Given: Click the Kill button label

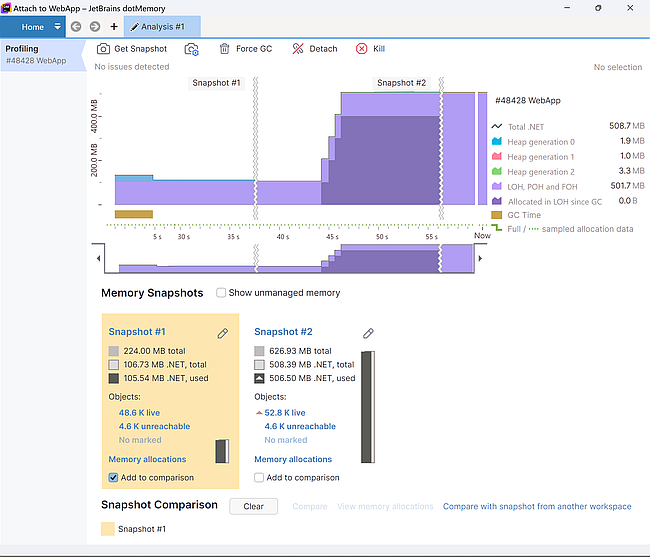Looking at the screenshot, I should coord(379,49).
